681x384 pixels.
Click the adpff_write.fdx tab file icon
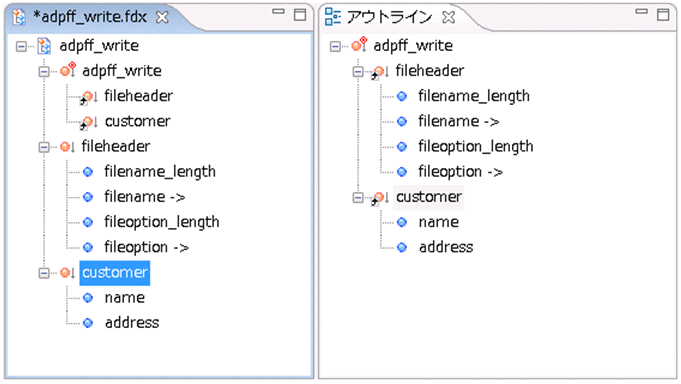coord(19,17)
